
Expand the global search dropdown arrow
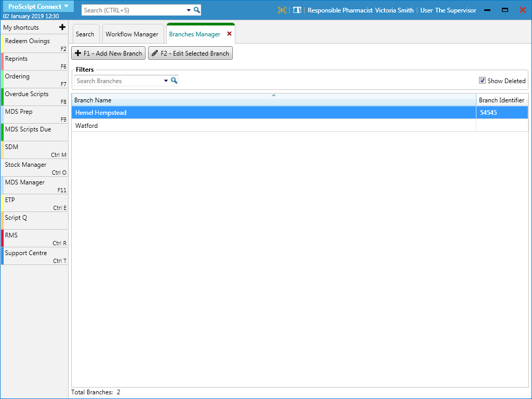click(189, 10)
